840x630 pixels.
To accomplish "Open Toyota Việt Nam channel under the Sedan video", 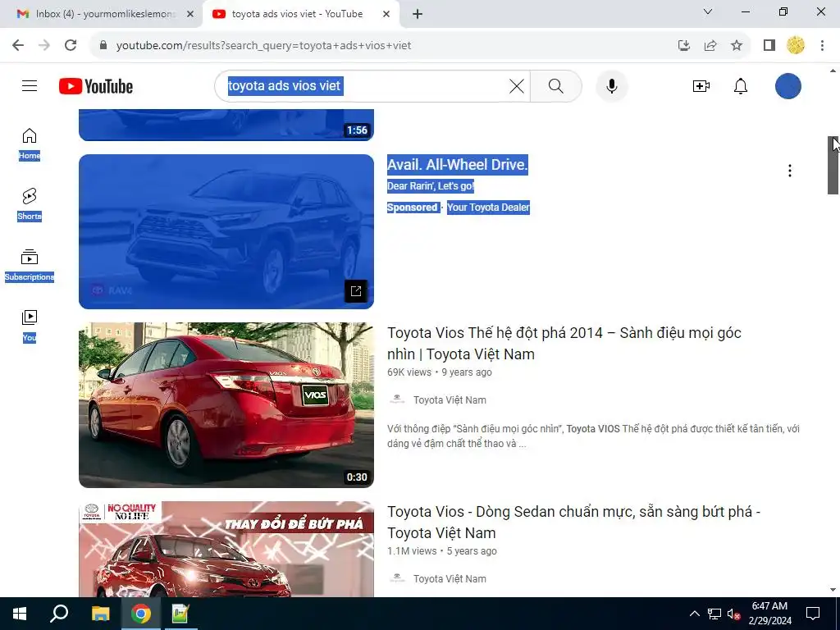I will [450, 579].
